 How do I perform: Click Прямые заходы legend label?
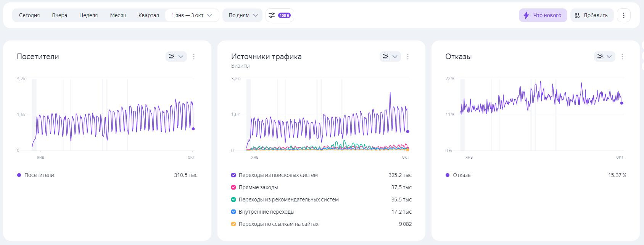click(258, 187)
